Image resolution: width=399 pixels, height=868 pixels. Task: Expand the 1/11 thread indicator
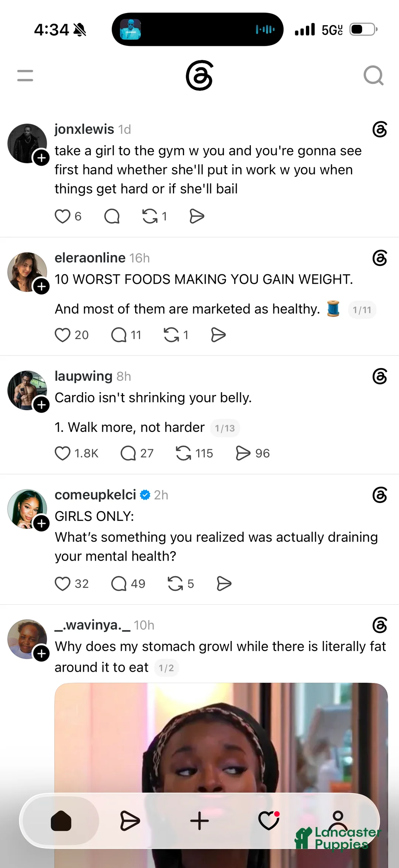click(362, 310)
